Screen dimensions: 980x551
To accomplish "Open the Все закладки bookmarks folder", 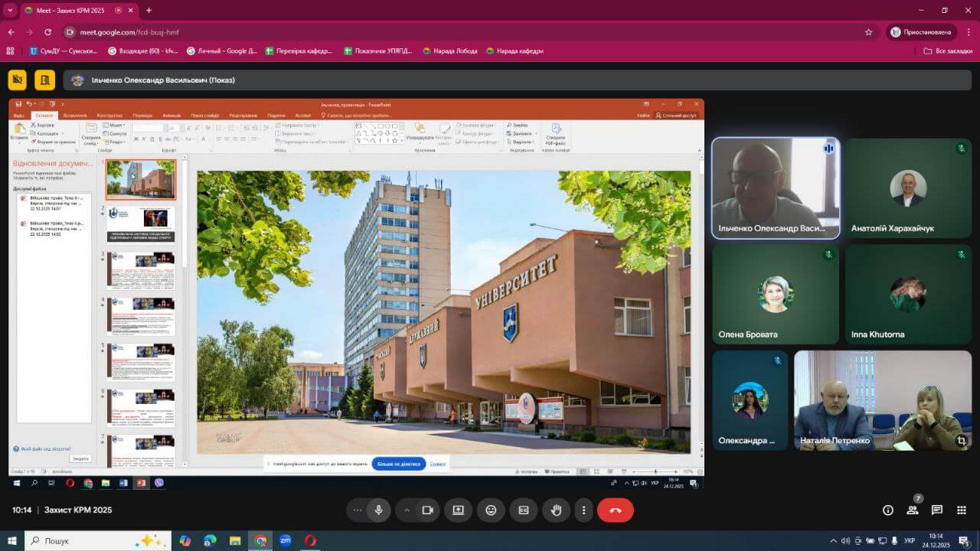I will (947, 51).
